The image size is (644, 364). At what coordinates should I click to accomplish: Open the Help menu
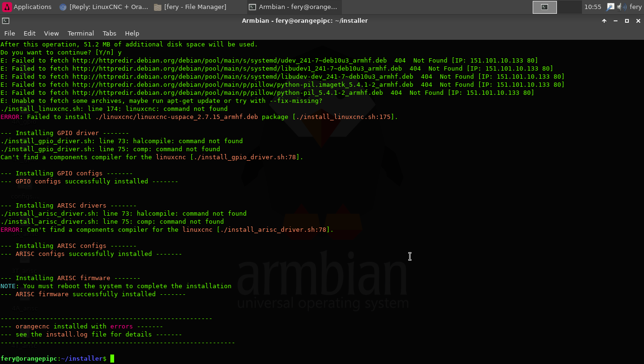click(132, 33)
